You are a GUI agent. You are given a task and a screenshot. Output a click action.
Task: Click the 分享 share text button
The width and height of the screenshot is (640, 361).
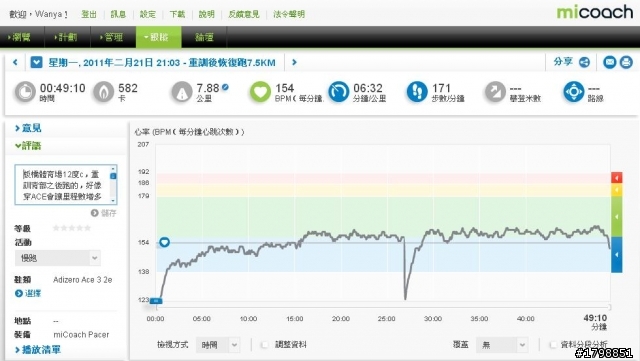pyautogui.click(x=563, y=62)
